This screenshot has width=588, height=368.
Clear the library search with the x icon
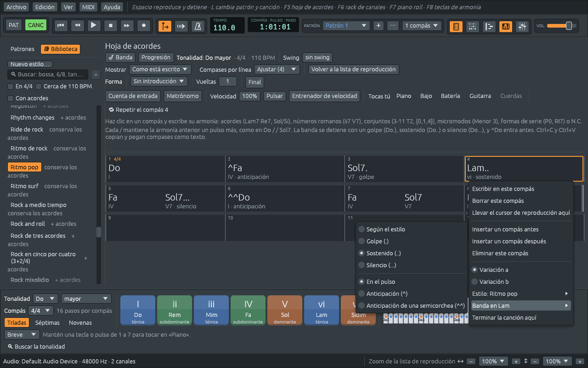[x=95, y=75]
